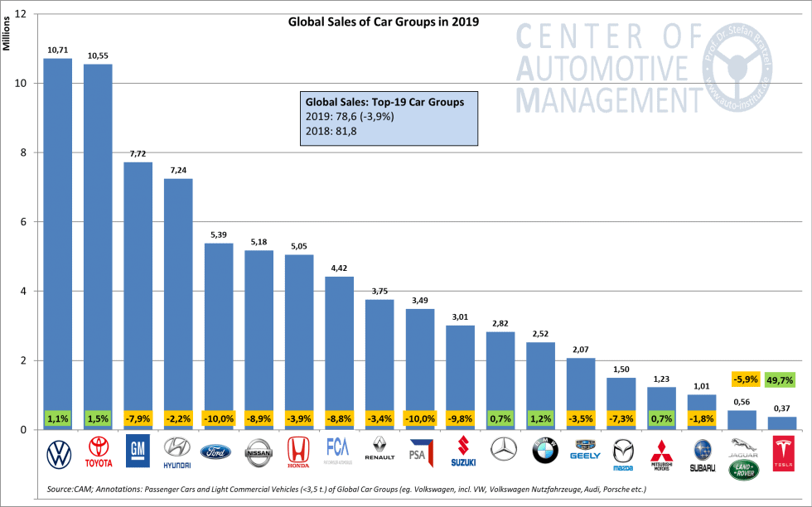Viewport: 812px width, 507px height.
Task: Click the 1,2% growth label
Action: click(x=540, y=418)
